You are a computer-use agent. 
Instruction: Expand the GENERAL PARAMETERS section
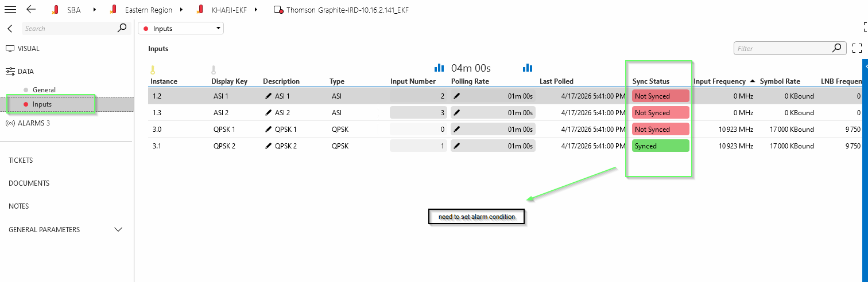click(x=118, y=230)
